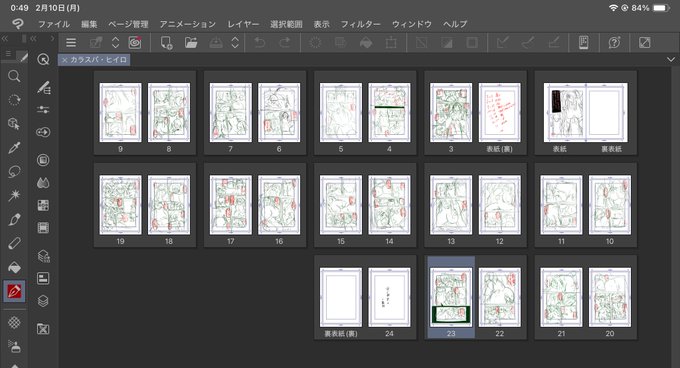Select the Zoom magnifier tool
Viewport: 680px width, 368px height.
pos(14,76)
